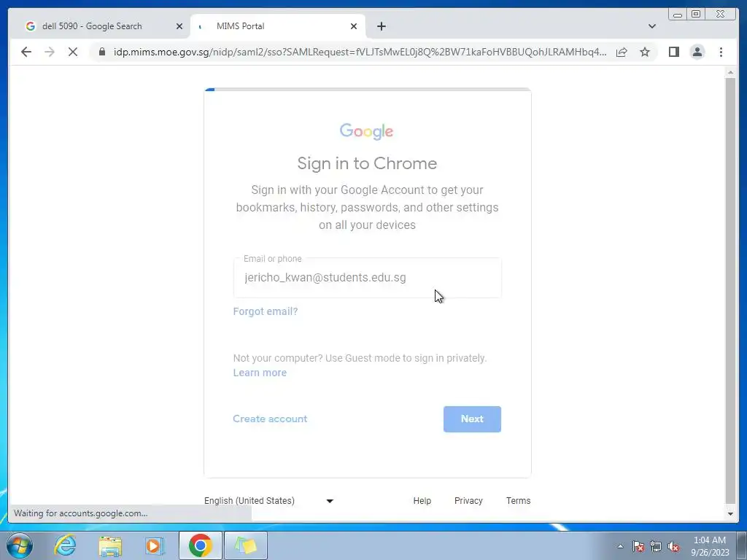
Task: Open the Chrome profile avatar icon
Action: coord(697,52)
